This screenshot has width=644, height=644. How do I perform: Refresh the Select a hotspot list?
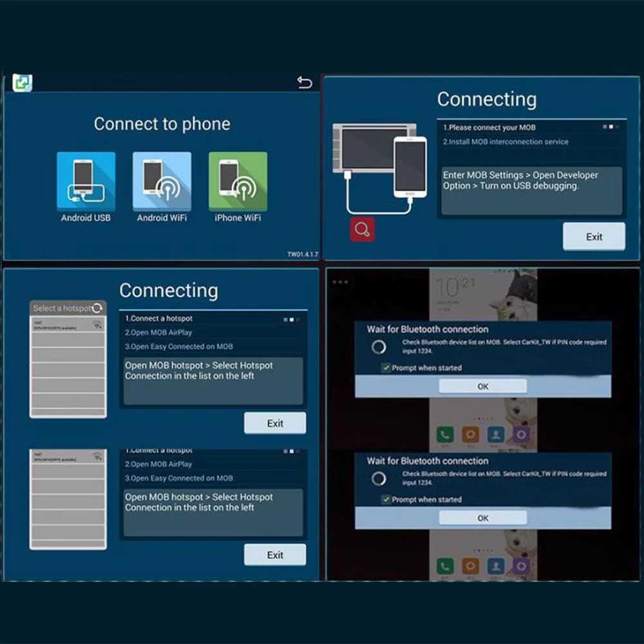tap(97, 308)
